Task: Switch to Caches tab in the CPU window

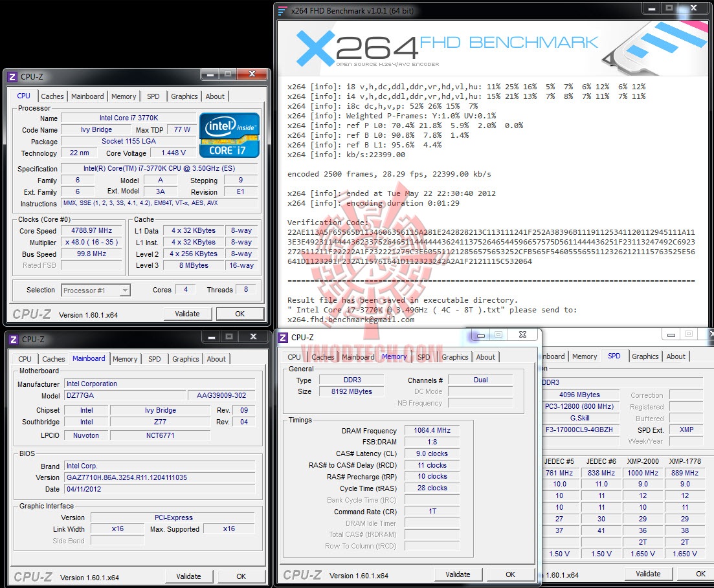Action: pos(52,96)
